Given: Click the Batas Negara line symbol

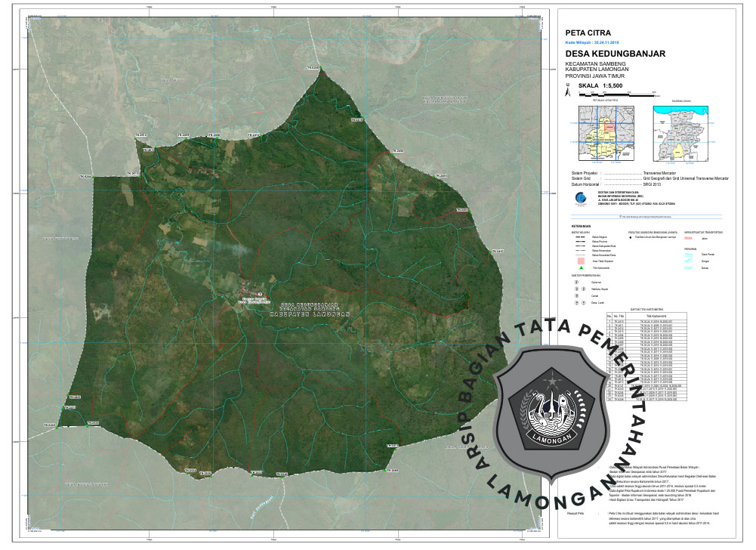Looking at the screenshot, I should pyautogui.click(x=579, y=236).
